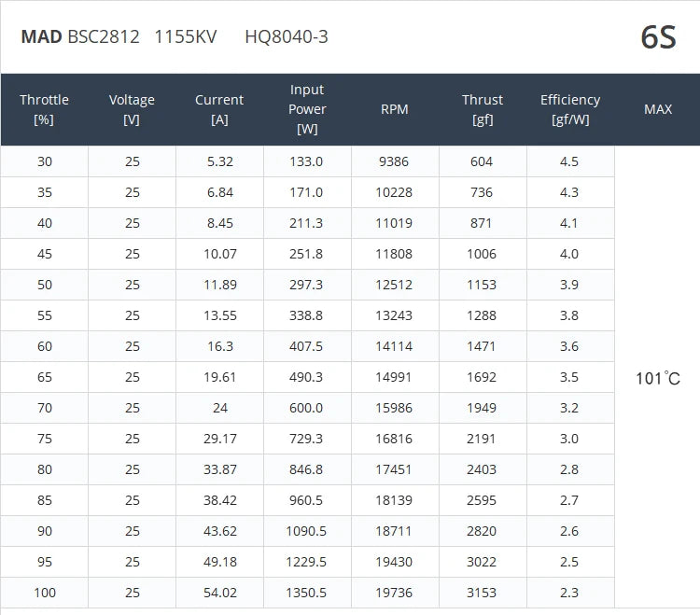Click the 1155KV rating text
Screen dimensions: 700x615
pos(186,37)
